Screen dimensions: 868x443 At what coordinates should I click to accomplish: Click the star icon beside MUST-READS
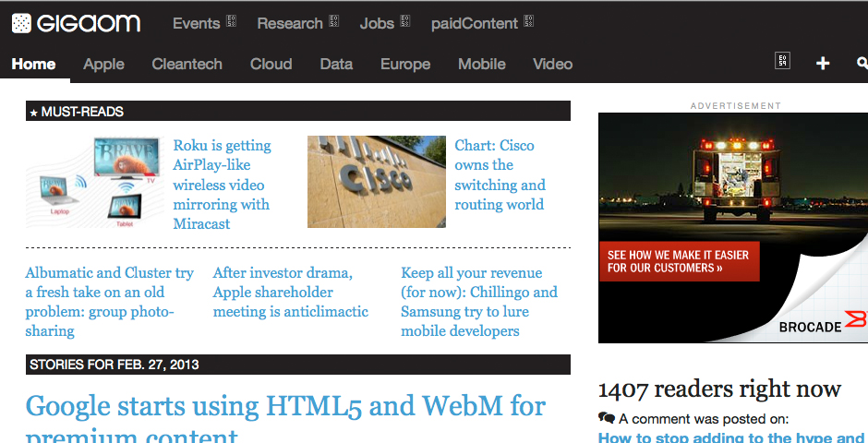point(34,113)
